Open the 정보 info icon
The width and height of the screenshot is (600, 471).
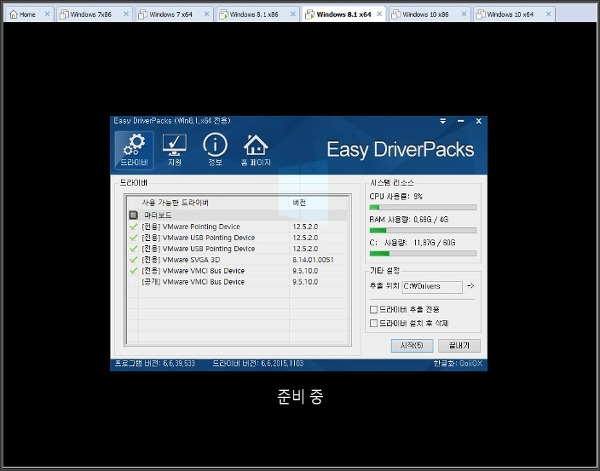[x=215, y=150]
